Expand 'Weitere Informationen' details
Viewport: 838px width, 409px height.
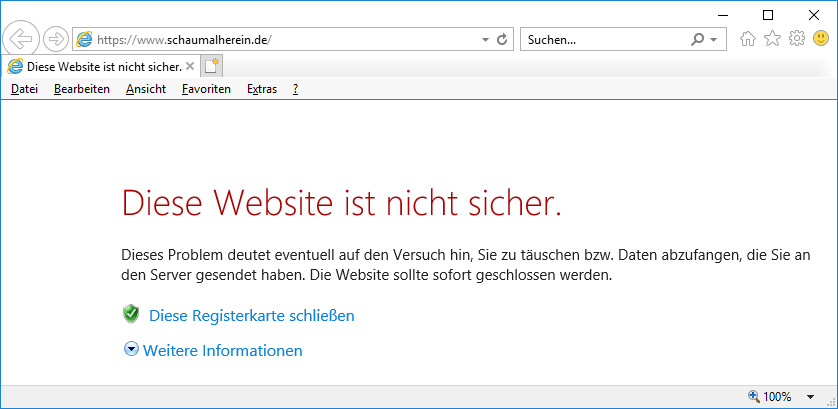222,350
